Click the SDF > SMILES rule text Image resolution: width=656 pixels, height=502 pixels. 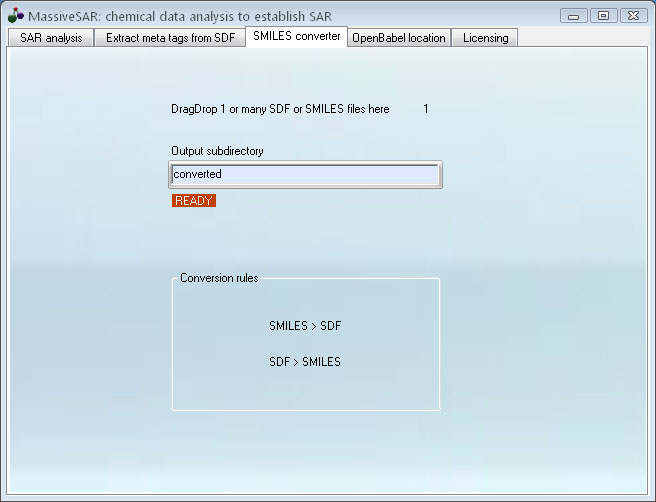click(305, 362)
